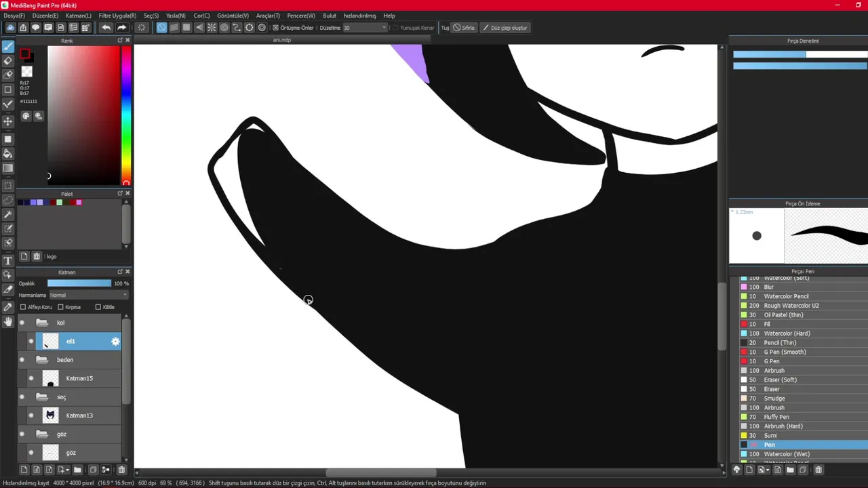Viewport: 868px width, 488px height.
Task: Toggle Kilitle checkbox
Action: [98, 307]
